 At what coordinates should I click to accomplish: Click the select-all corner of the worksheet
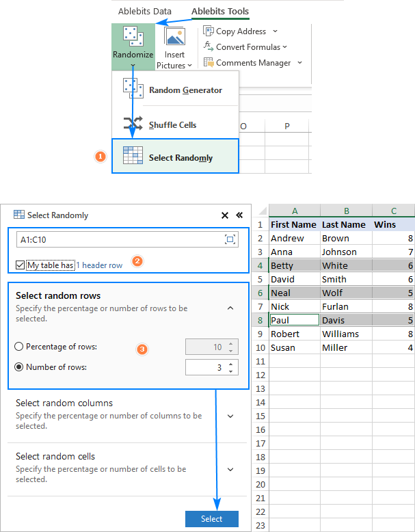point(262,212)
